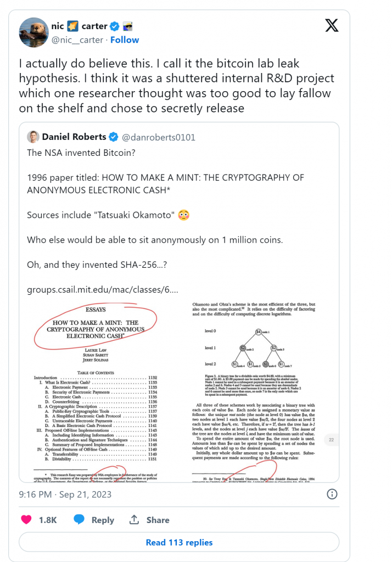Click Daniel Roberts' verified checkmark badge
Viewport: 392px width, 562px height.
click(113, 137)
